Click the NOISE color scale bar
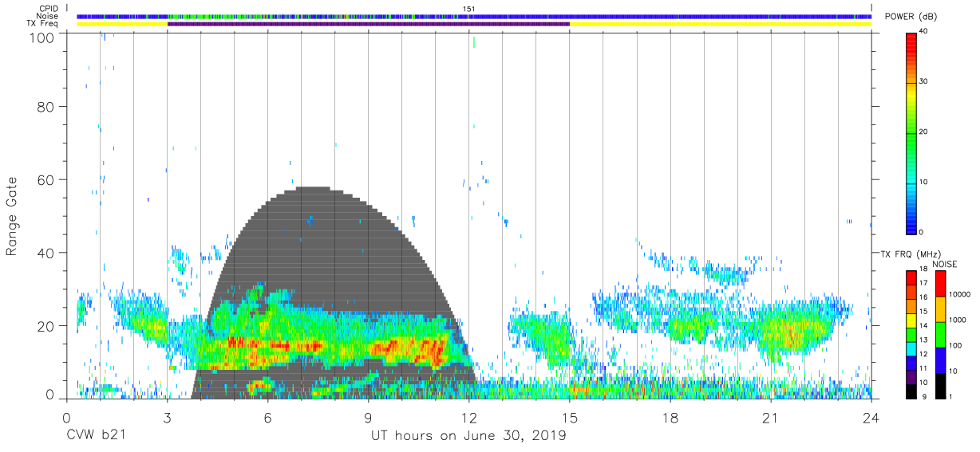 pyautogui.click(x=941, y=335)
